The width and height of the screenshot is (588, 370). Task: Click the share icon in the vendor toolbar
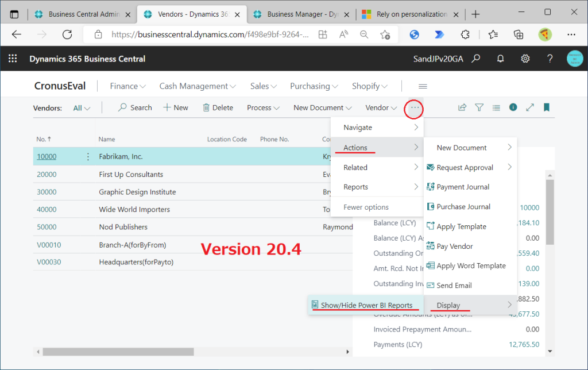[x=462, y=107]
